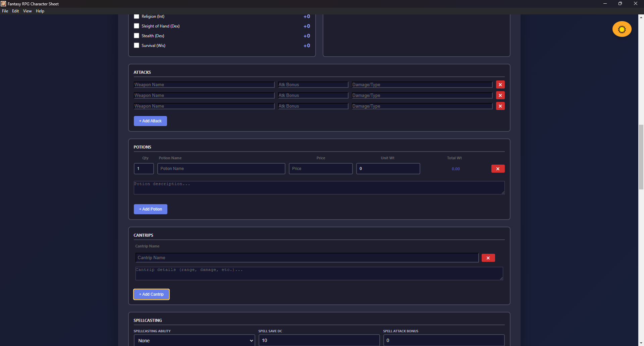This screenshot has height=346, width=644.
Task: Click the app icon in title bar
Action: 3,4
